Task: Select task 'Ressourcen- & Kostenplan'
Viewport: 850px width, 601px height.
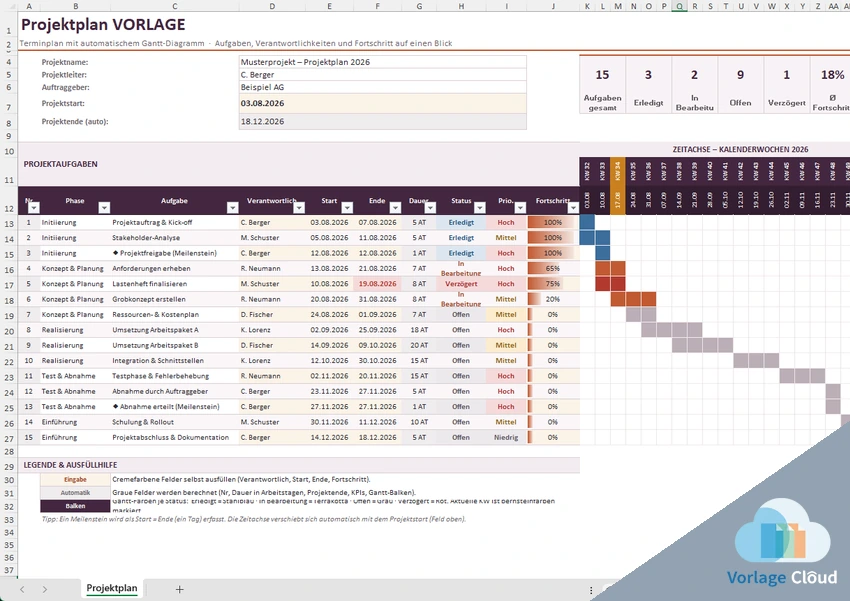Action: pyautogui.click(x=175, y=314)
